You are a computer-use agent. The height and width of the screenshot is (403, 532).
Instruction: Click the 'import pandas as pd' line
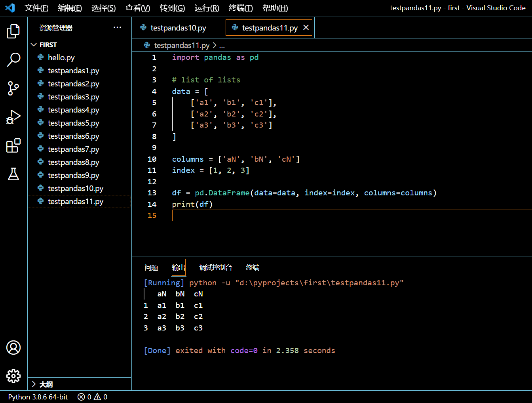(215, 57)
